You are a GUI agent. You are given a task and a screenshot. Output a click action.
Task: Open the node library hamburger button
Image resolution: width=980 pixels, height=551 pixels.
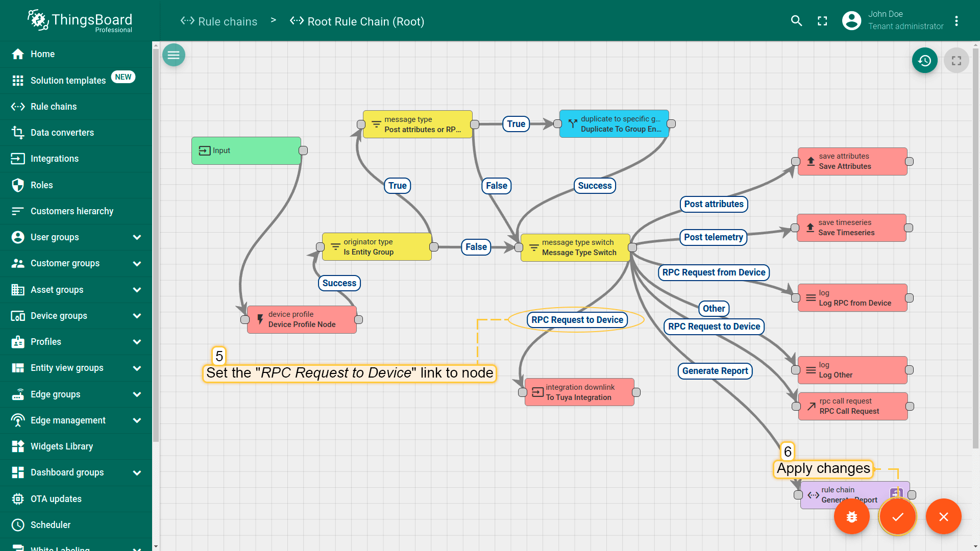click(x=174, y=55)
